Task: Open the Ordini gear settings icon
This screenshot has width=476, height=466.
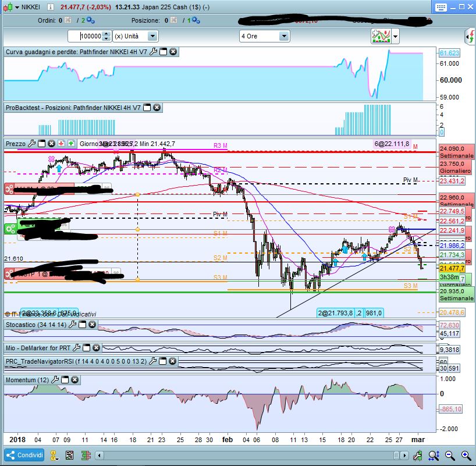Action: pyautogui.click(x=90, y=20)
